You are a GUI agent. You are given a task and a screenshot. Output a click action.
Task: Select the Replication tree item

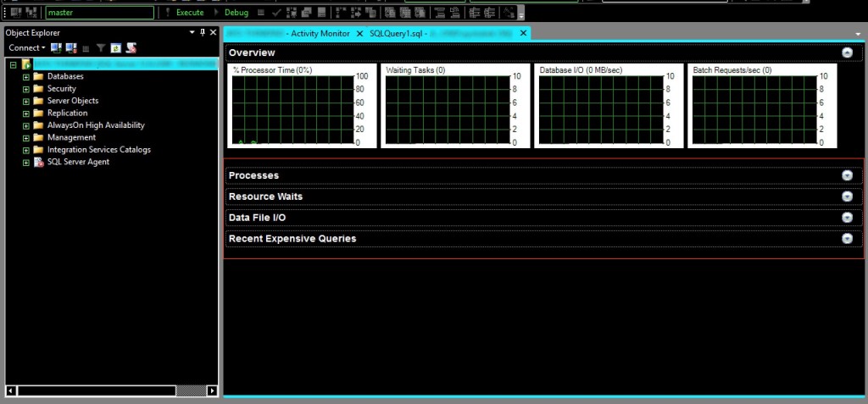point(67,113)
